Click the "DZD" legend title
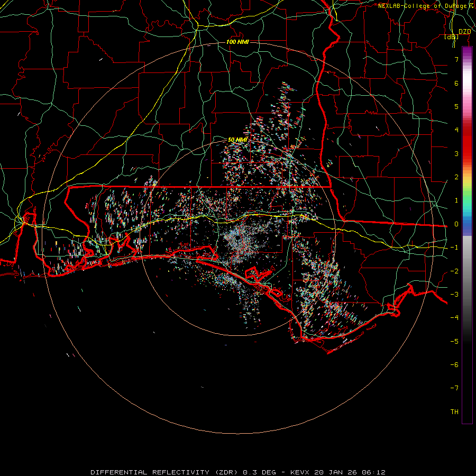476x476 pixels. (464, 32)
